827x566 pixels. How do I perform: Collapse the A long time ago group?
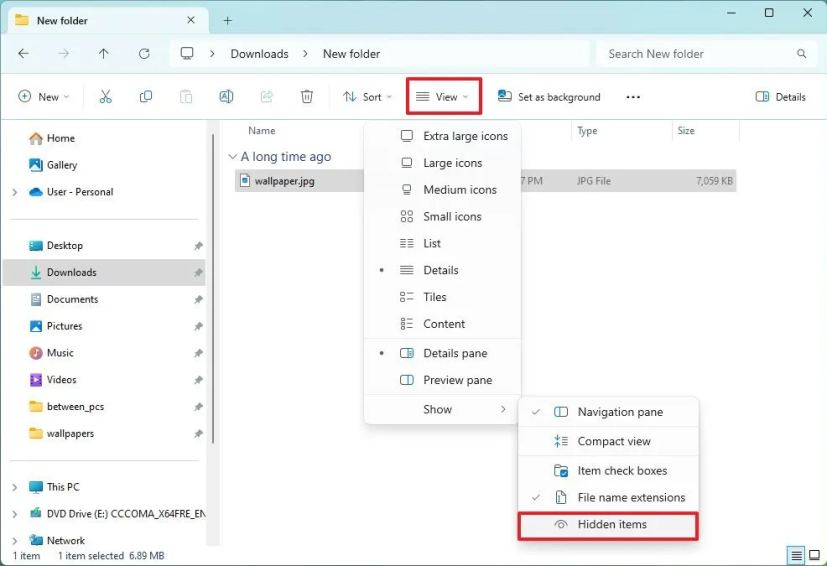(232, 157)
